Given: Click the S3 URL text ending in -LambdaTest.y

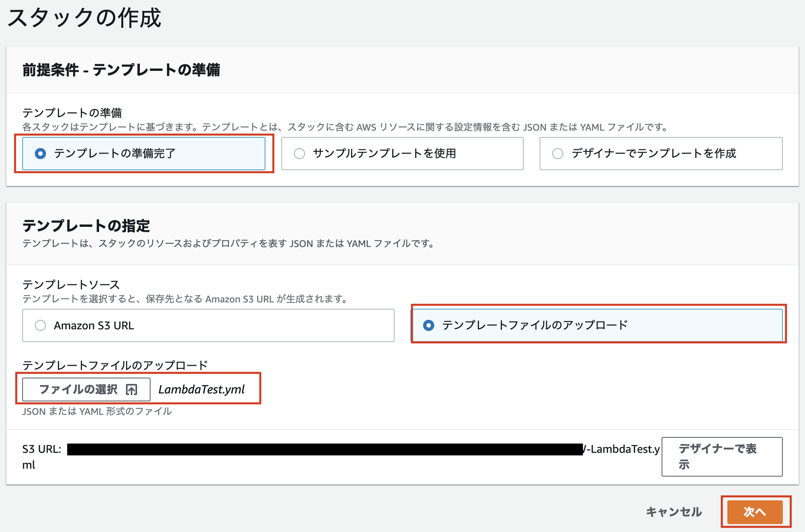Looking at the screenshot, I should click(x=622, y=449).
